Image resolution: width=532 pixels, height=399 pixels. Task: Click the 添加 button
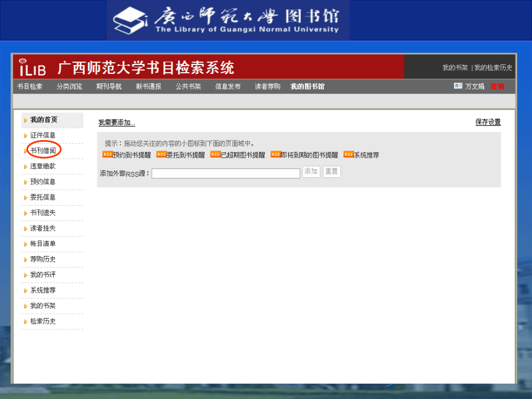click(x=311, y=171)
